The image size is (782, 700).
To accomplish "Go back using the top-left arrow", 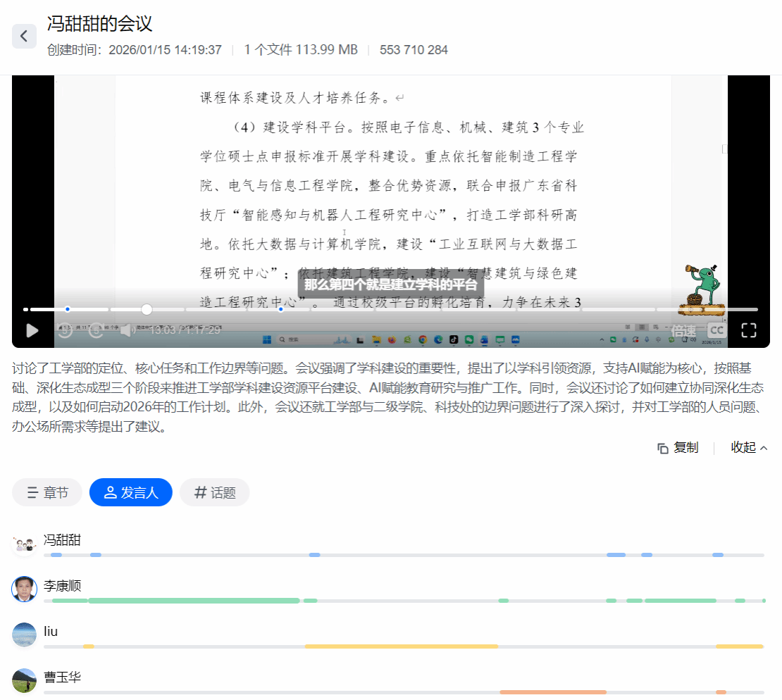I will coord(24,36).
